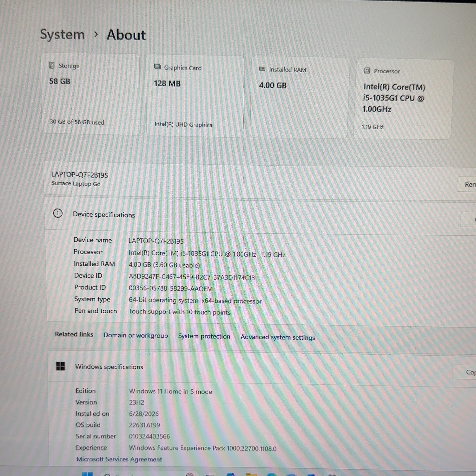Select the LAPTOP-Q7F2B195 header name
This screenshot has width=476, height=476.
pos(80,175)
